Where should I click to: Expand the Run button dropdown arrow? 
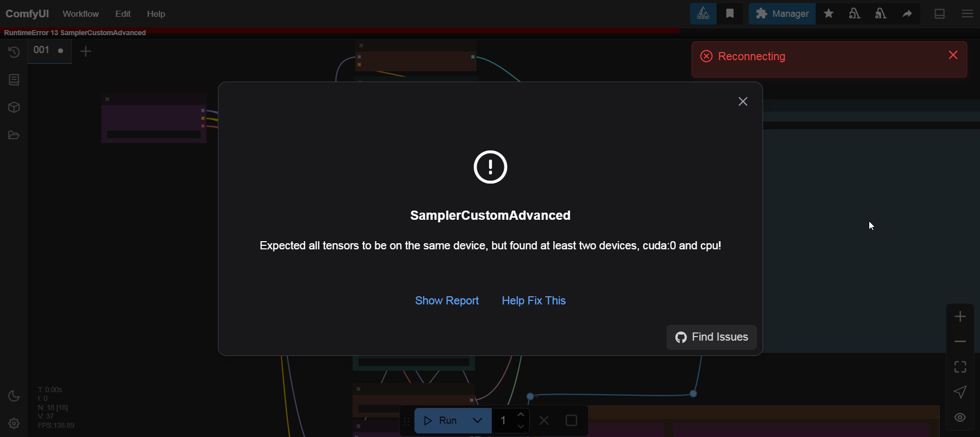(477, 421)
